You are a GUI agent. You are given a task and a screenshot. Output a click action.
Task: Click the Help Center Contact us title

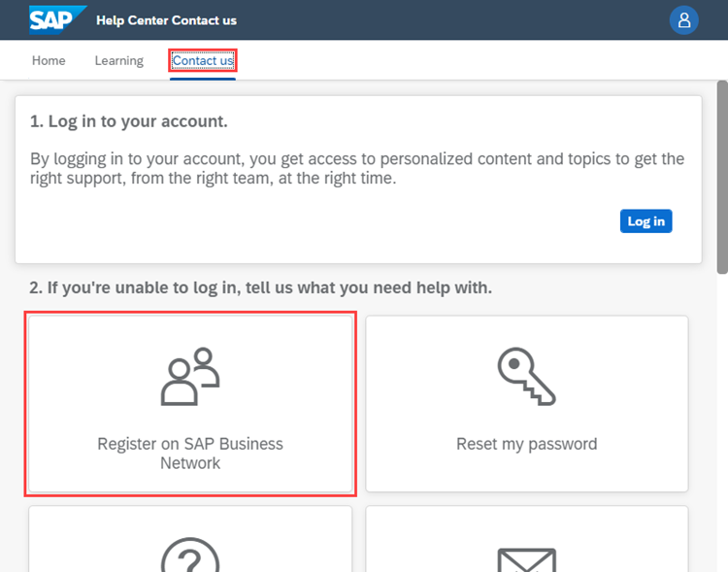coord(166,20)
